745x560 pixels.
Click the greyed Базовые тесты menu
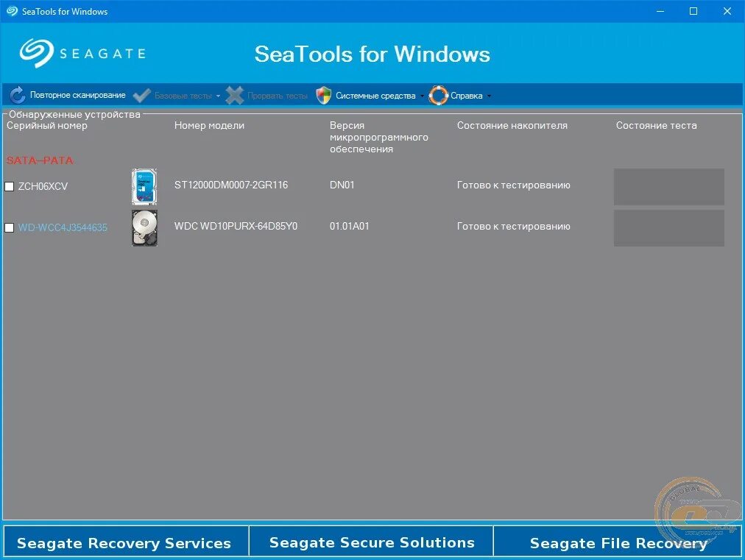[183, 96]
